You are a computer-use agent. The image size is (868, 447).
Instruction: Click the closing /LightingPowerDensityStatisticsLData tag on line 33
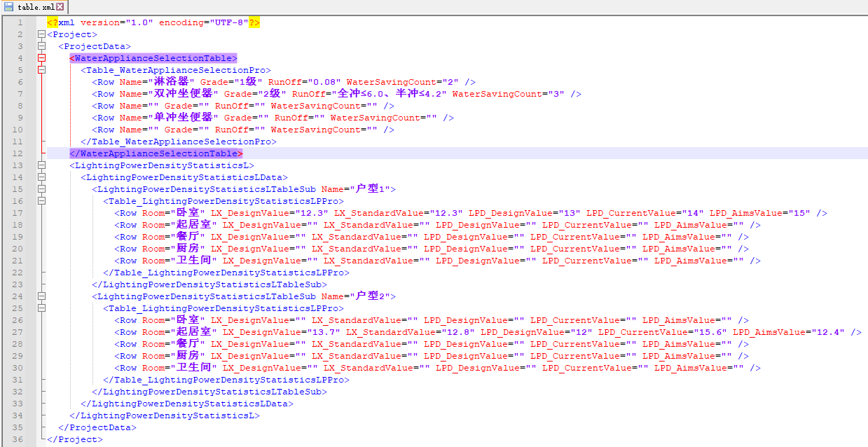coord(187,404)
